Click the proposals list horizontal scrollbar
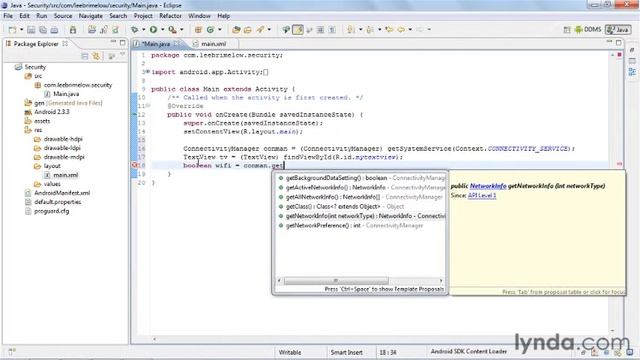Viewport: 640px width, 360px height. 336,280
